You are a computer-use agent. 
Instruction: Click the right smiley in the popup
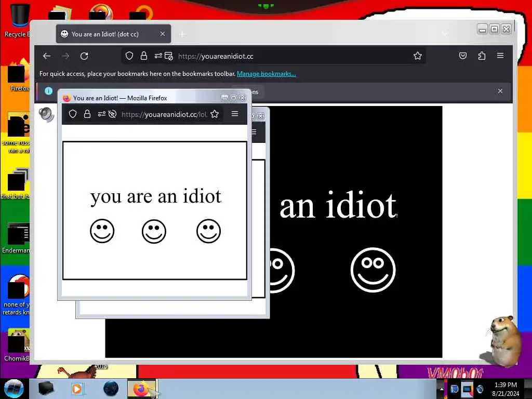[209, 231]
